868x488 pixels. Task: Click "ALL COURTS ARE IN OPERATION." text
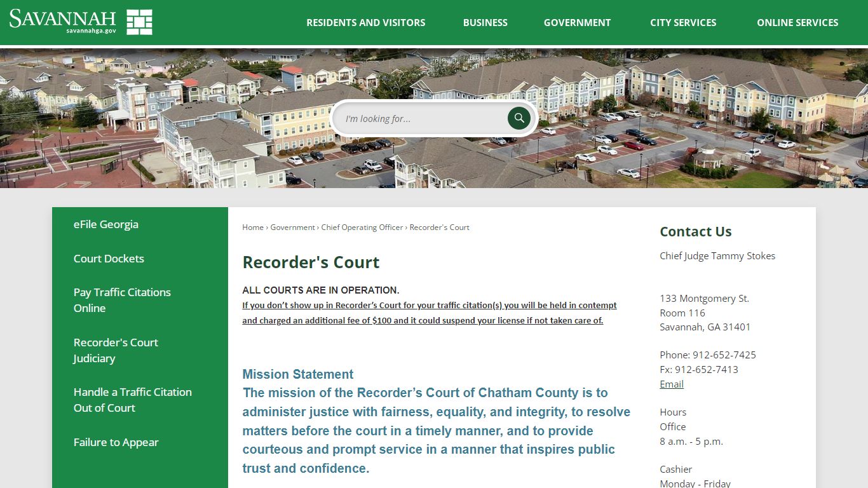(321, 290)
